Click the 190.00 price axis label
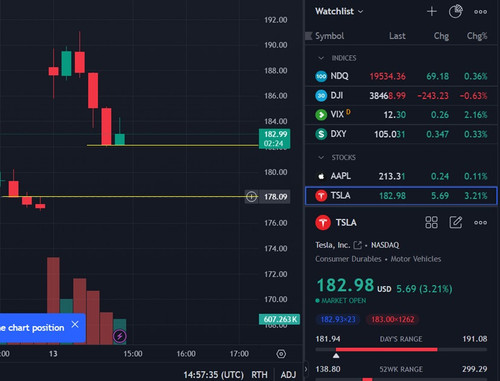 click(276, 45)
